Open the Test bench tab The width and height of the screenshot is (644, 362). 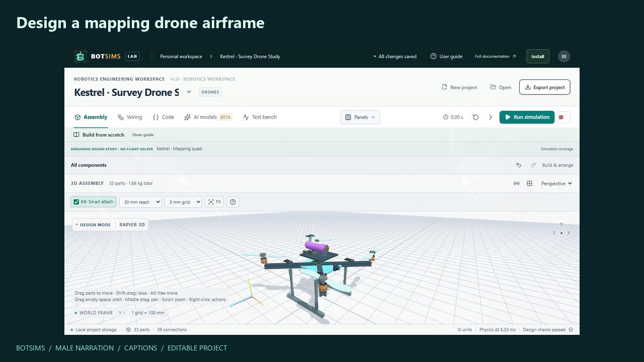tap(260, 117)
